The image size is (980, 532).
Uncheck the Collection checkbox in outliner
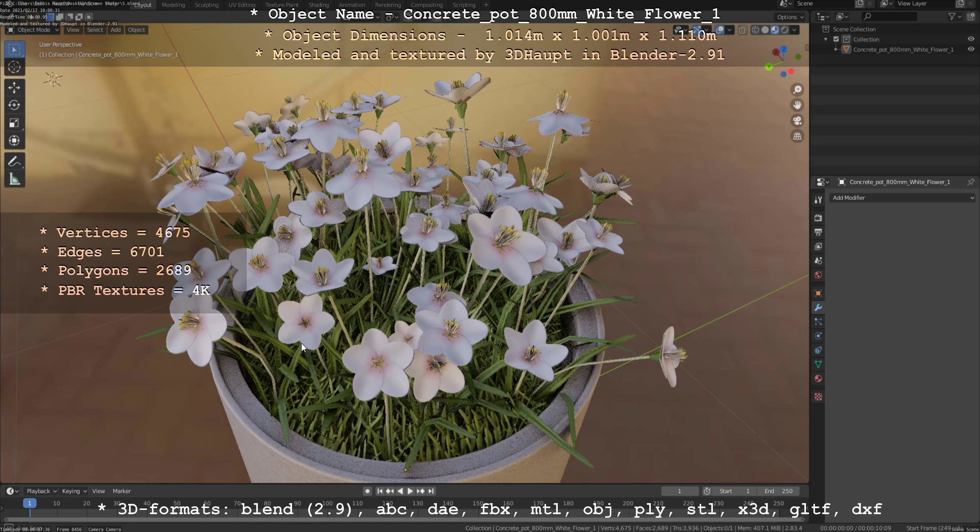(x=836, y=39)
